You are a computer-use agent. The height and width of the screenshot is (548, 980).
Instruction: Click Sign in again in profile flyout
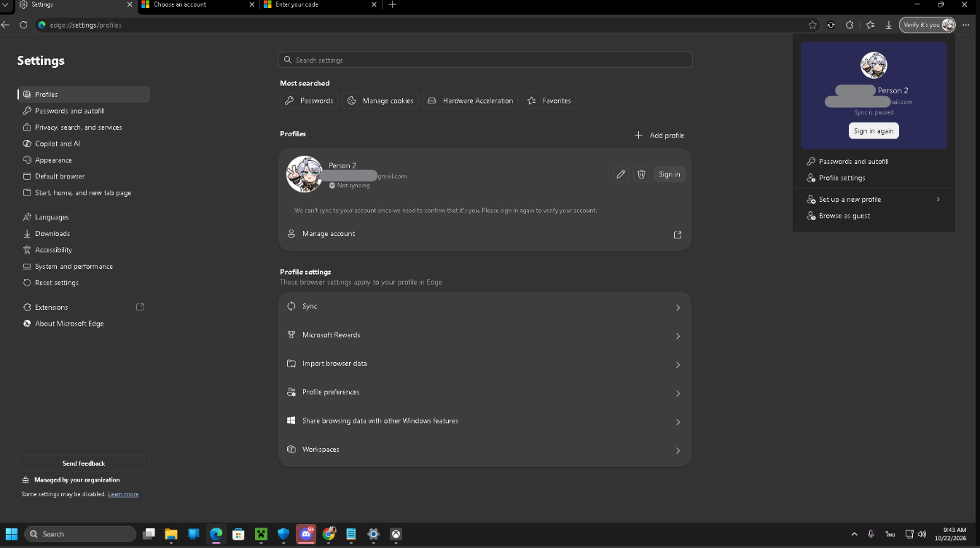pos(874,131)
